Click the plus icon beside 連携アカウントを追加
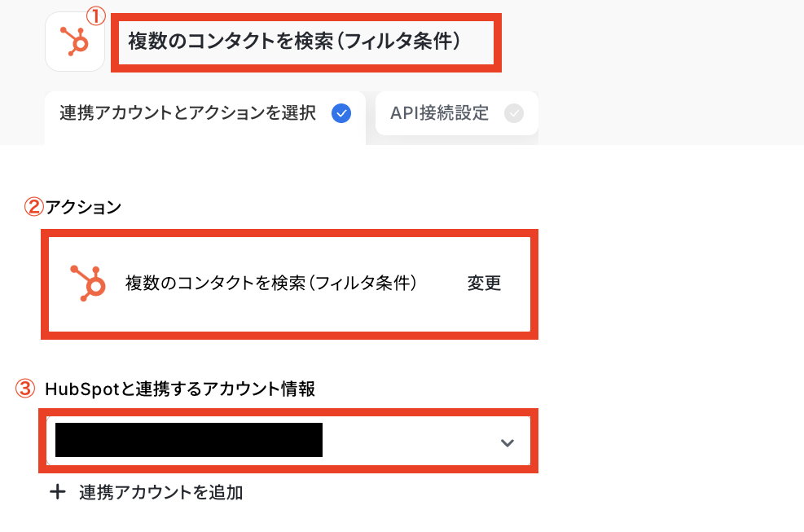 coord(57,492)
